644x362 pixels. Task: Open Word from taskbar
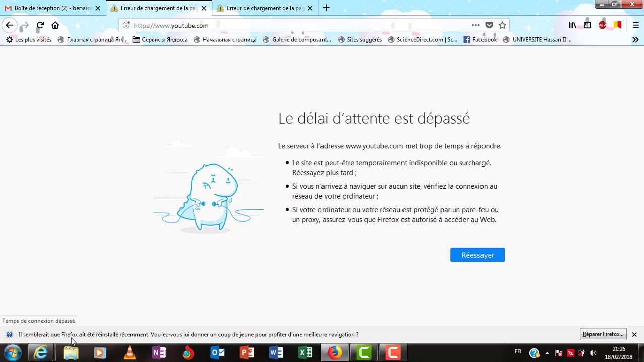[x=276, y=353]
